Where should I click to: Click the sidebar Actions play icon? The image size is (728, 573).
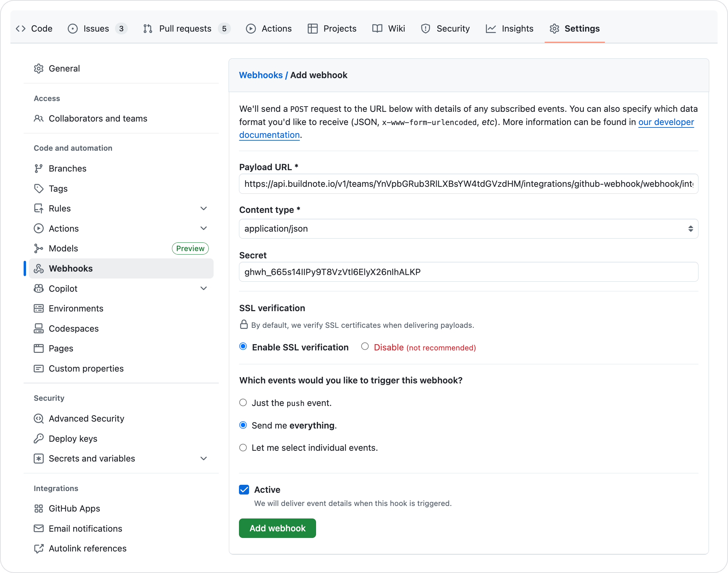pos(39,229)
